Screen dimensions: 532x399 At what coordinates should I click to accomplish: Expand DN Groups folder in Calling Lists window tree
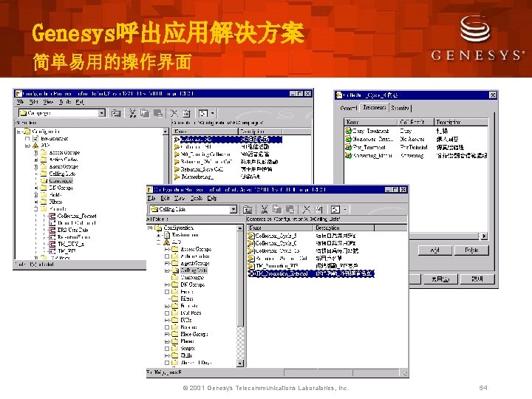(x=167, y=284)
